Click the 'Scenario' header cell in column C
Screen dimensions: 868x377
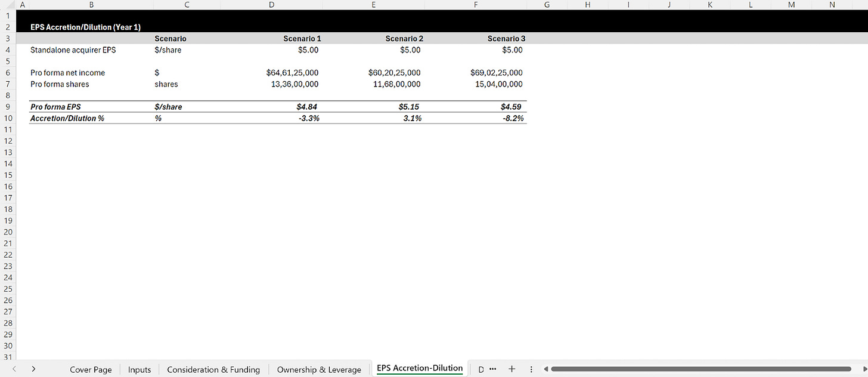(170, 39)
